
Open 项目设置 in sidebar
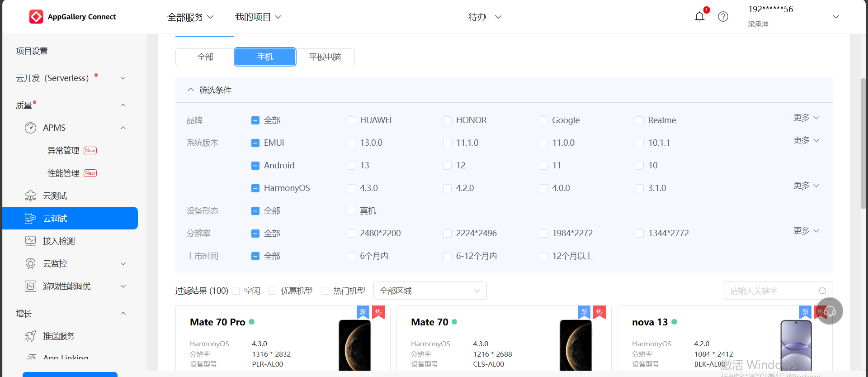point(32,51)
